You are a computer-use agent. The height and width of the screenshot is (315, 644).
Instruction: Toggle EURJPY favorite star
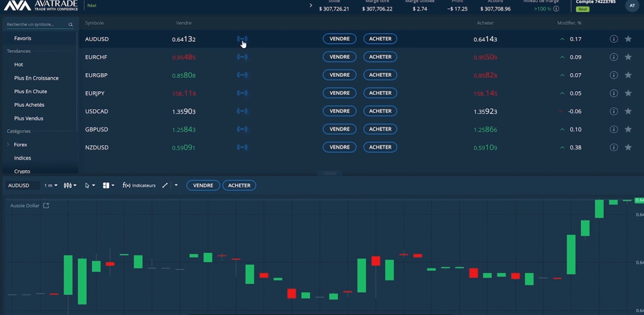point(628,93)
